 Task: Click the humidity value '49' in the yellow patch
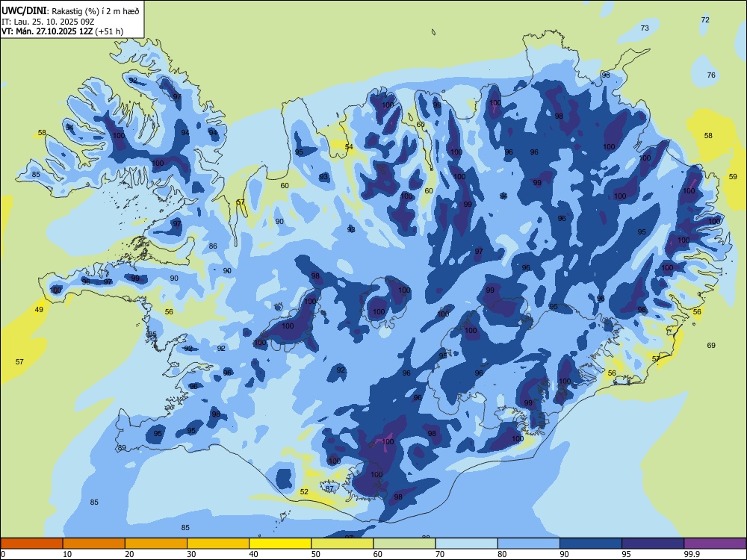(39, 310)
